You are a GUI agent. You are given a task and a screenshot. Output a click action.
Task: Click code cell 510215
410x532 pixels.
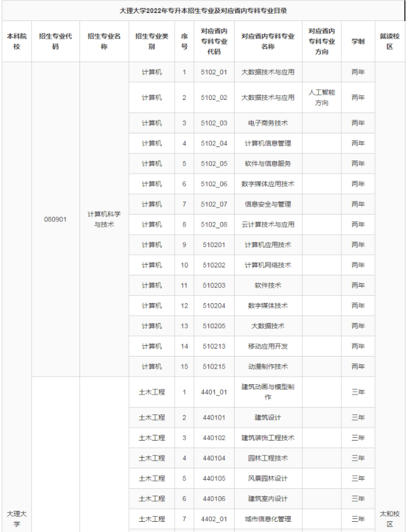(x=214, y=367)
